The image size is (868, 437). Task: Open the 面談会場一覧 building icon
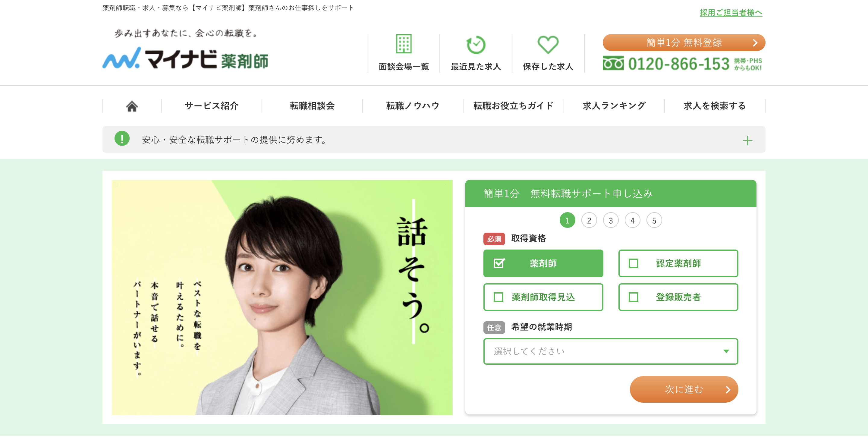[x=403, y=44]
